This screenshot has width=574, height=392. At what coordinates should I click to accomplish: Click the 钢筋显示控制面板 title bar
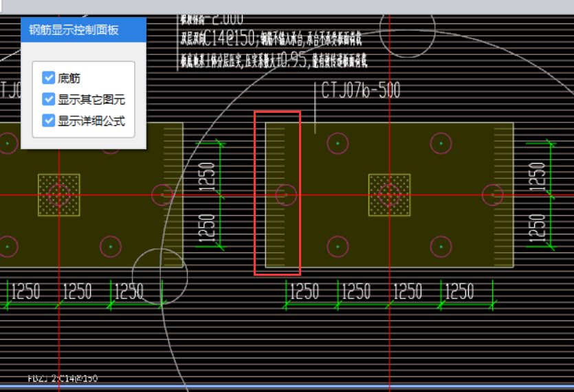click(x=83, y=30)
